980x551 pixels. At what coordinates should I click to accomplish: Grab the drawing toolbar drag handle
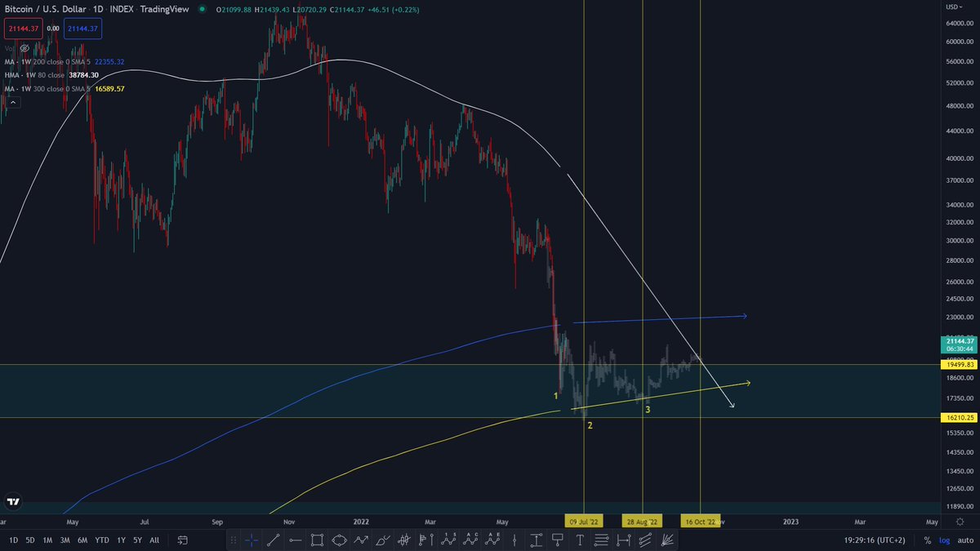tap(234, 540)
